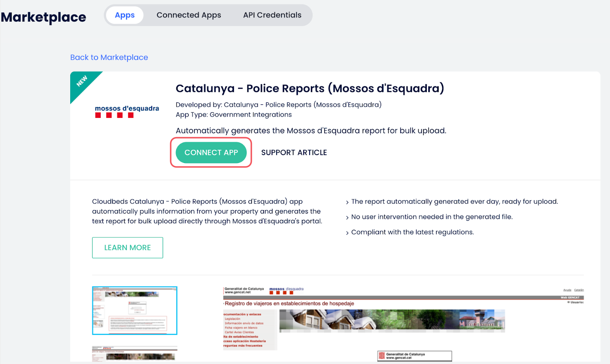Open the Support Article link
Screen dimensions: 610x364
click(294, 153)
